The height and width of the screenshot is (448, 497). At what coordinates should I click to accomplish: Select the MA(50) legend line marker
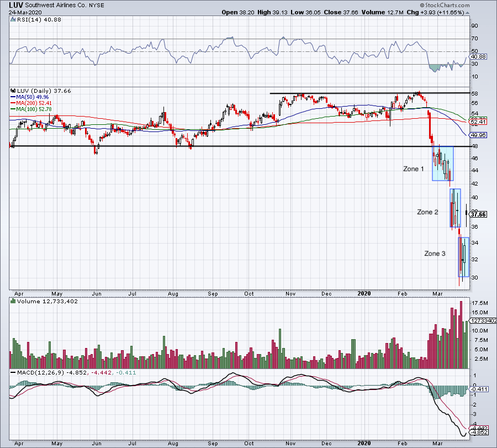click(x=14, y=97)
